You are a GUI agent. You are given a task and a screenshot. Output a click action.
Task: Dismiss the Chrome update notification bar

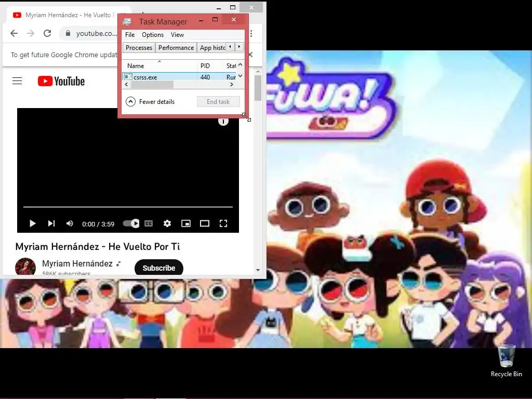click(251, 55)
